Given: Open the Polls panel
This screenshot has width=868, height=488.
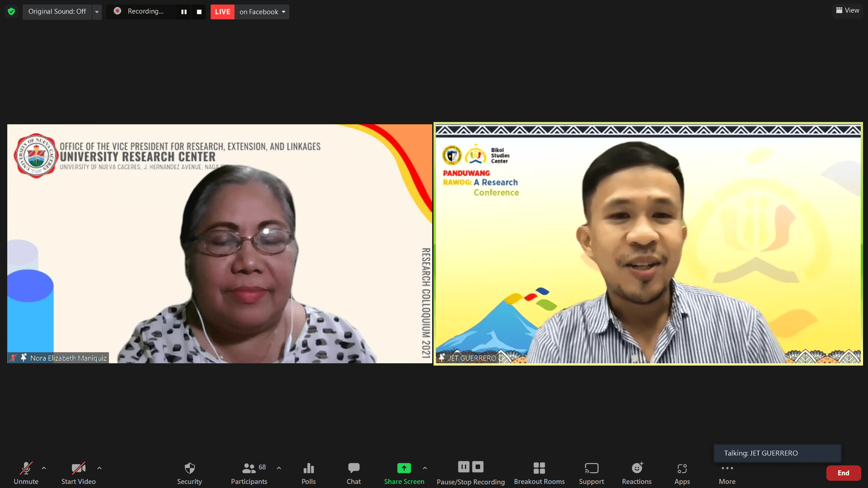Looking at the screenshot, I should [308, 468].
